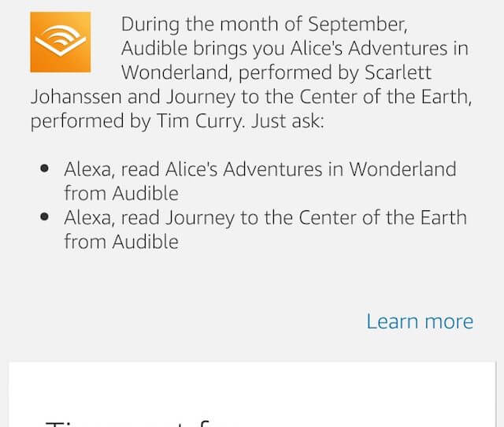Screen dimensions: 504x427
Task: Click the 'During the month of September' line
Action: 265,24
